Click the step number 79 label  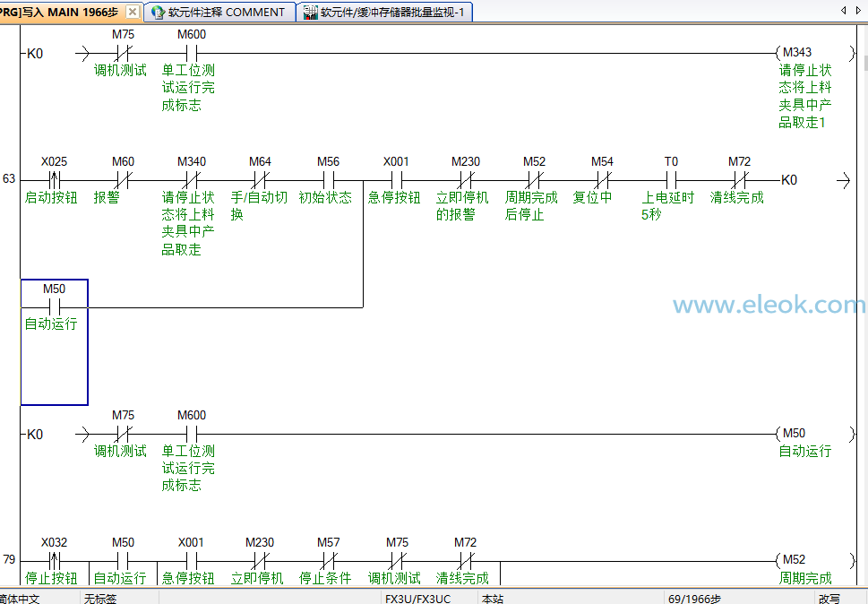pos(10,559)
